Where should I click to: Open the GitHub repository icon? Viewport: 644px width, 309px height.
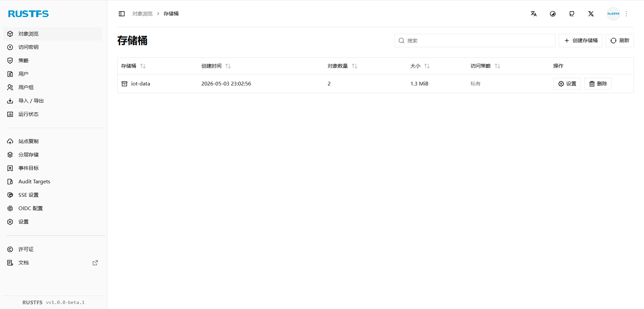click(572, 14)
